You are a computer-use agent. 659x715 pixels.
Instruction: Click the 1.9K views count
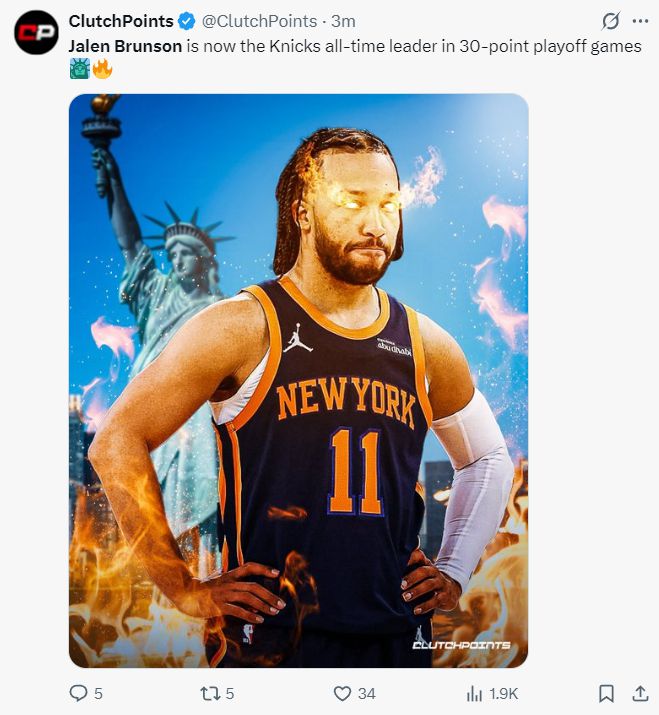tap(503, 694)
